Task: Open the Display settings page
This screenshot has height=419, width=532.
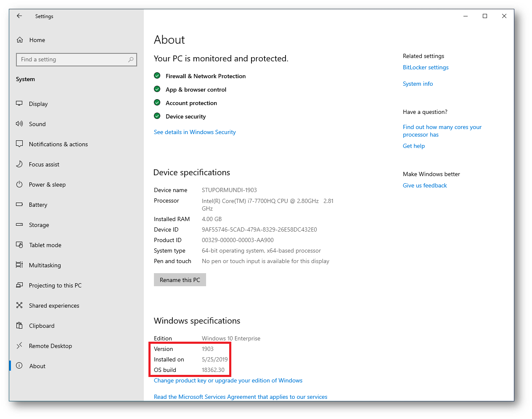Action: click(76, 104)
